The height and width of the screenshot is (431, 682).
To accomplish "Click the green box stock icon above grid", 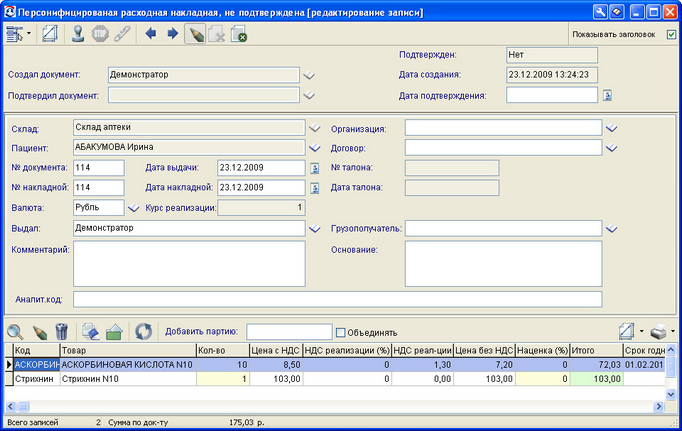I will click(x=114, y=332).
